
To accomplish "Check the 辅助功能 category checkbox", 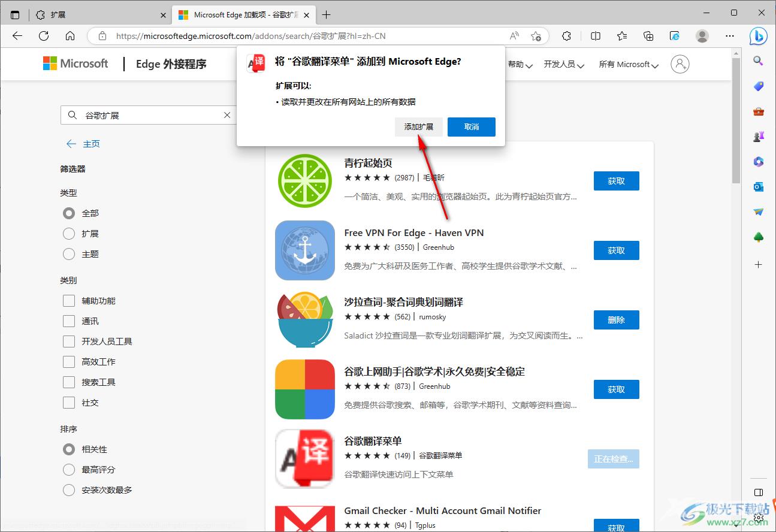I will tap(69, 301).
